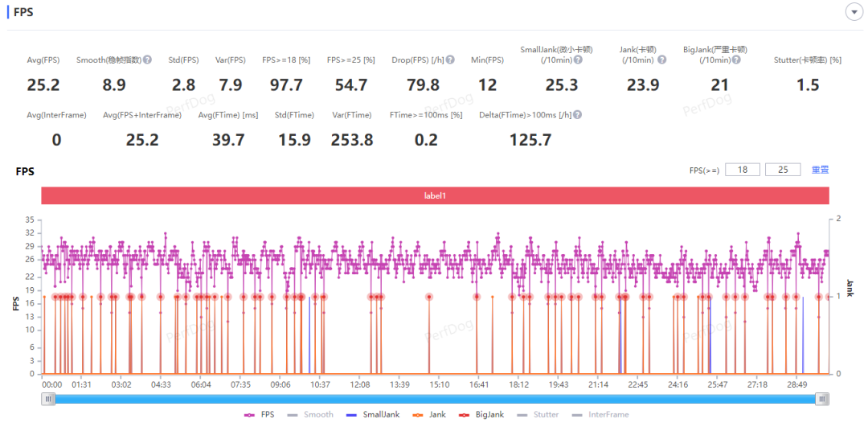868x423 pixels.
Task: Enable the InterFrame series in legend
Action: pyautogui.click(x=600, y=414)
